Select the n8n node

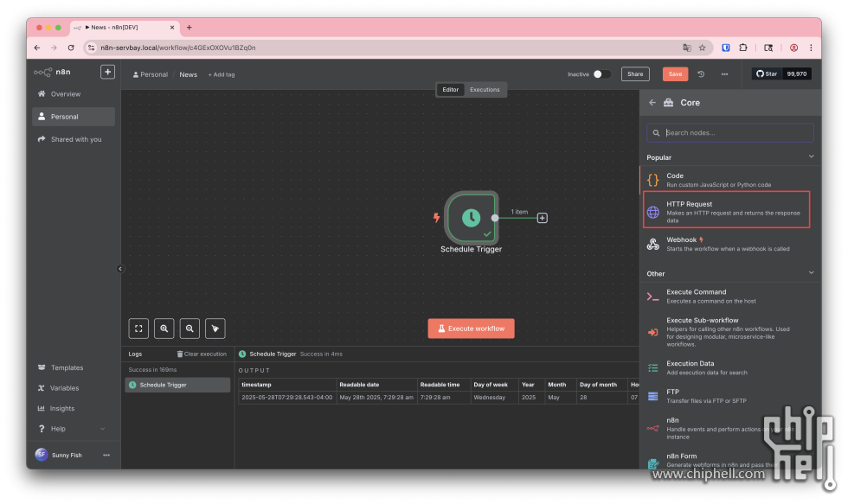[x=729, y=430]
